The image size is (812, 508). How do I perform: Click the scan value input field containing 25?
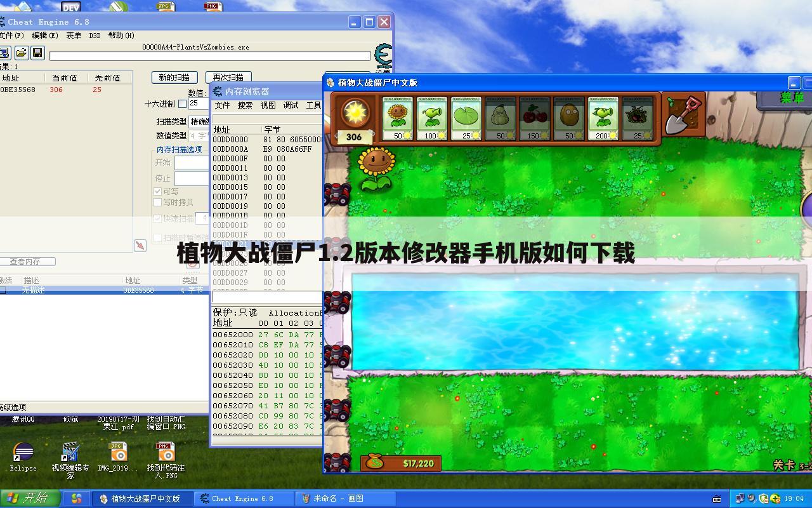tap(198, 104)
